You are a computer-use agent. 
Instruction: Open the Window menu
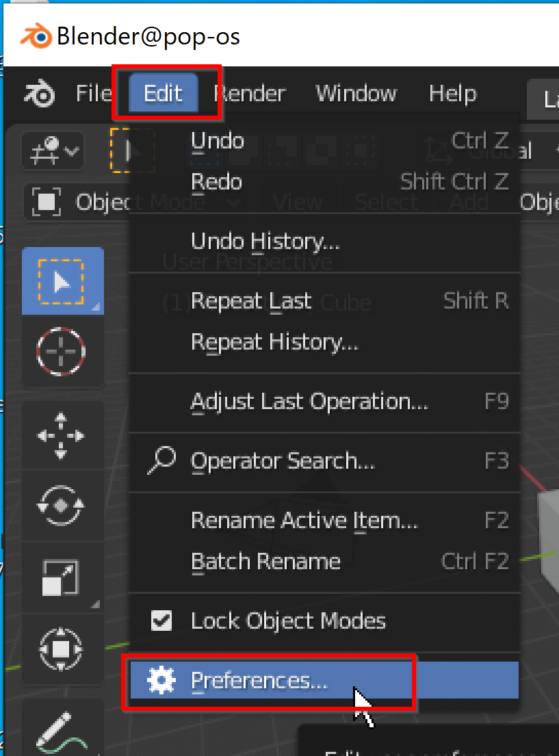(356, 93)
